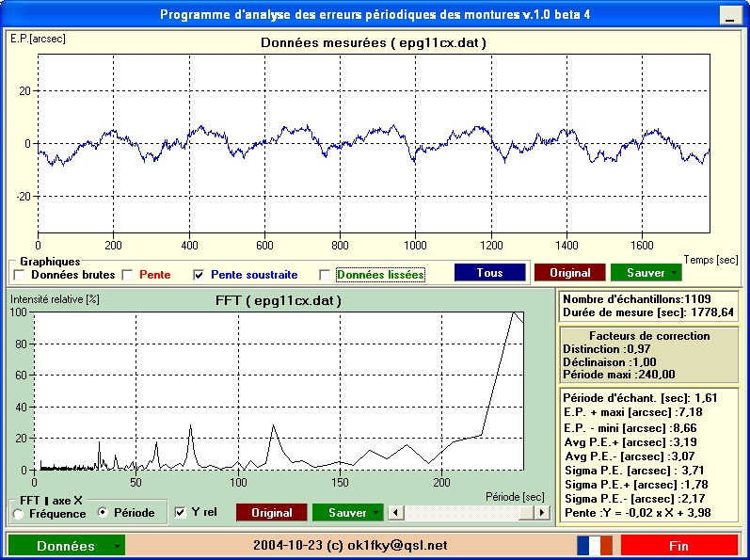Click the French flag language icon

595,546
